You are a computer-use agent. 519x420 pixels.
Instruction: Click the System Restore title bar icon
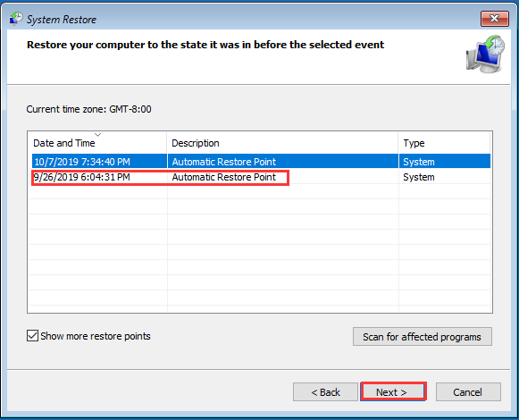16,19
